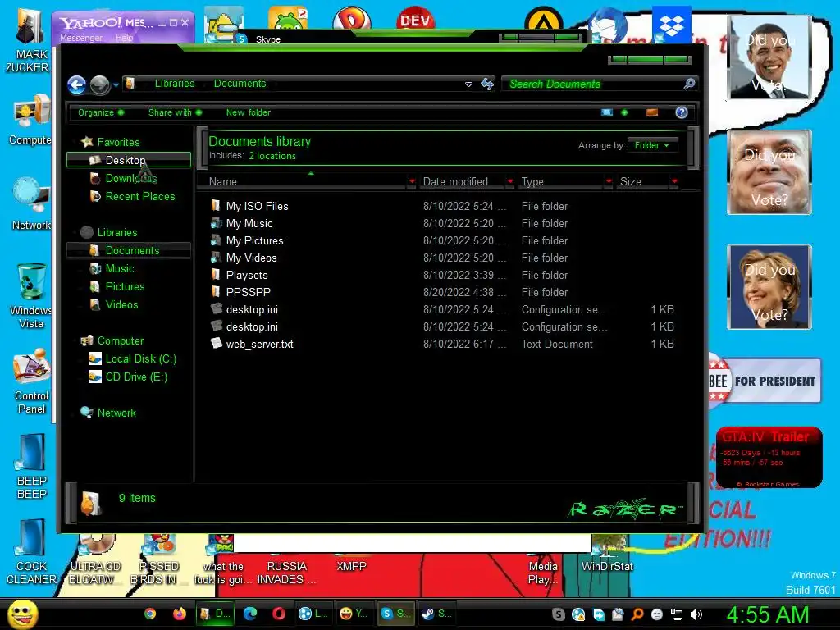The height and width of the screenshot is (630, 840).
Task: Open the '2 locations' link
Action: point(272,156)
